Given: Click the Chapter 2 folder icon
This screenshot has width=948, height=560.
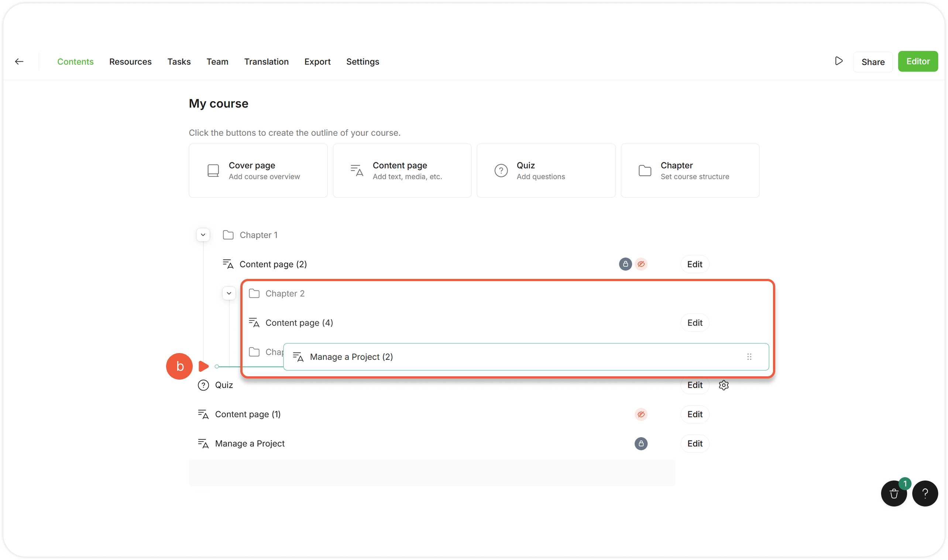Looking at the screenshot, I should coord(254,294).
